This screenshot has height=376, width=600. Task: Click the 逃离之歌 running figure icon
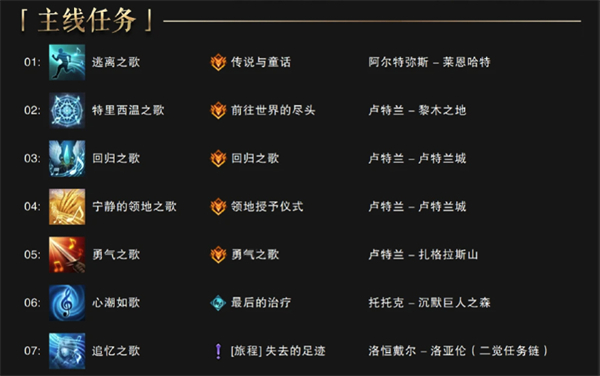67,62
